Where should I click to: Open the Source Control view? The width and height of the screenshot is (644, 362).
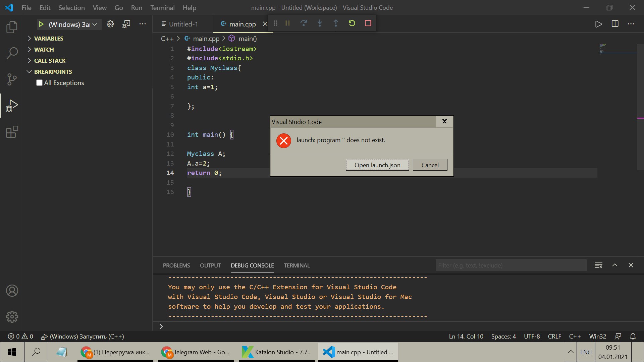tap(12, 79)
